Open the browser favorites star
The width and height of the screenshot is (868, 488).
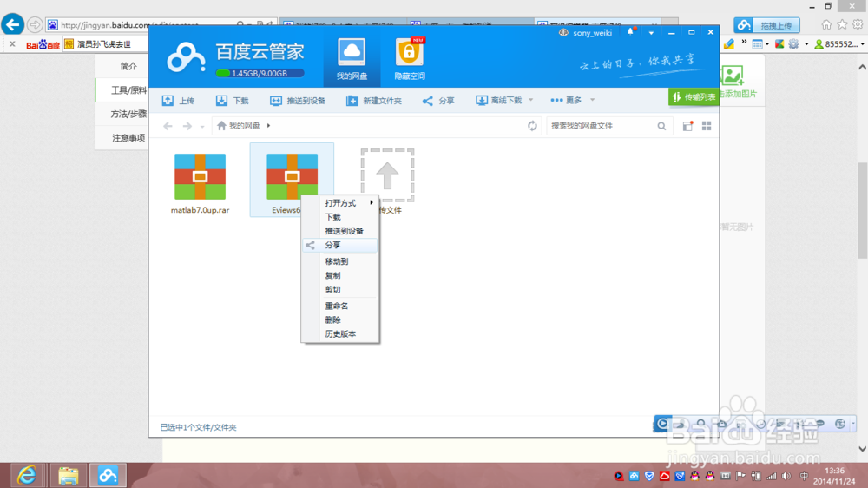pos(842,24)
